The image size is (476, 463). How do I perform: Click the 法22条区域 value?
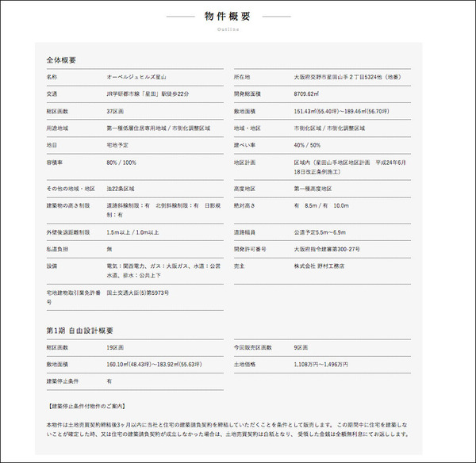[x=121, y=189]
